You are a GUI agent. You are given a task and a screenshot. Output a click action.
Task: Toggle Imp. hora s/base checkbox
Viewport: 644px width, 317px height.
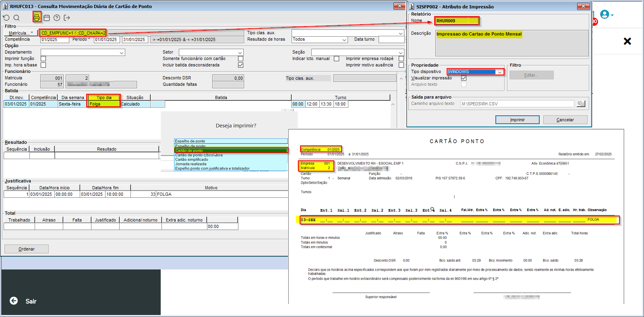tap(43, 65)
